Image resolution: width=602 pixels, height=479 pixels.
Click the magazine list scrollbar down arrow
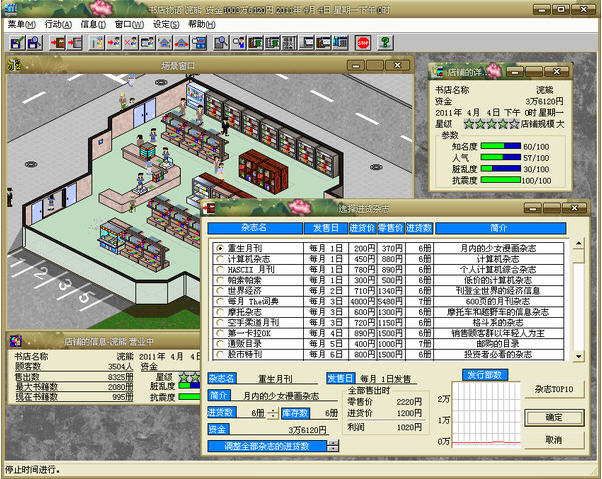tap(579, 357)
